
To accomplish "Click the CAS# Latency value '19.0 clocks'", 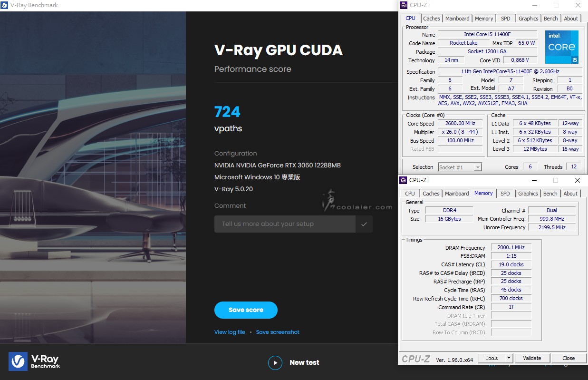I will (x=511, y=265).
